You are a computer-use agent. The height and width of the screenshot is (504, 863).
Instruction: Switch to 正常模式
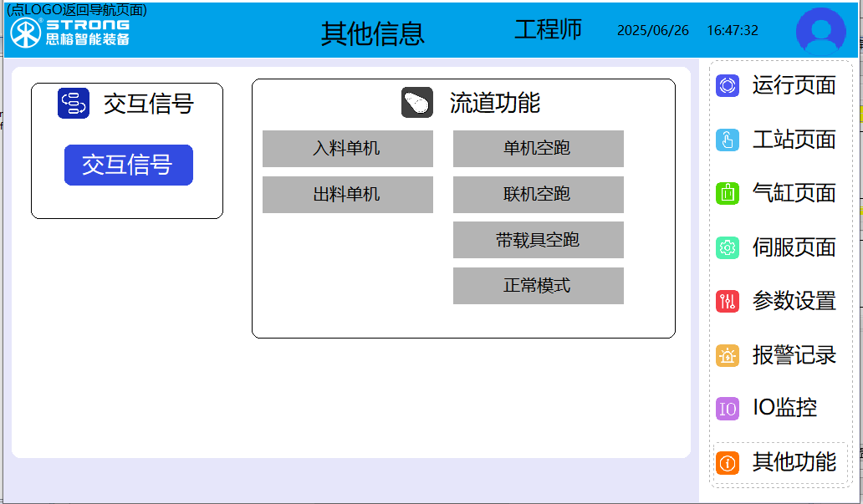[538, 286]
